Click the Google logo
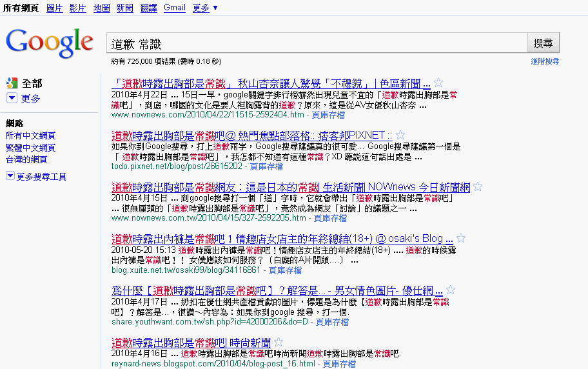 tap(50, 43)
